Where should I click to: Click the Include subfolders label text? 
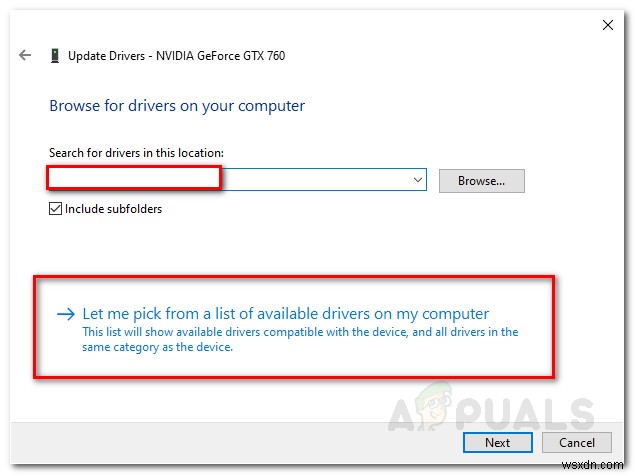click(x=113, y=209)
